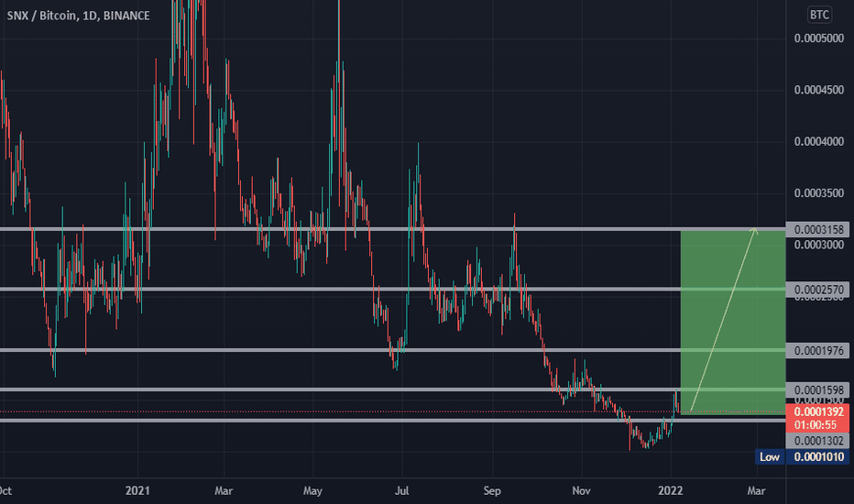Click the 0.0005000 price axis value
Image resolution: width=854 pixels, height=504 pixels.
tap(818, 38)
